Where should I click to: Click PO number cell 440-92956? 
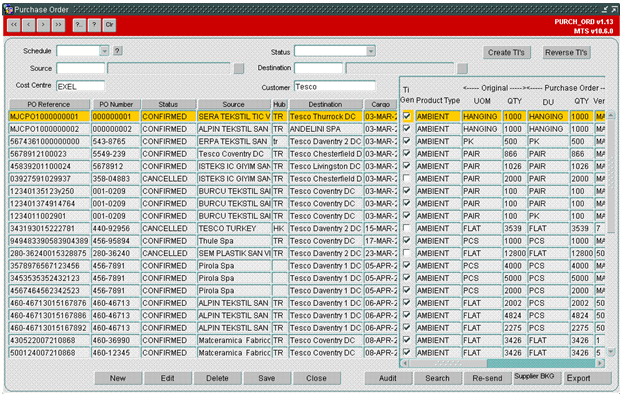(x=116, y=229)
